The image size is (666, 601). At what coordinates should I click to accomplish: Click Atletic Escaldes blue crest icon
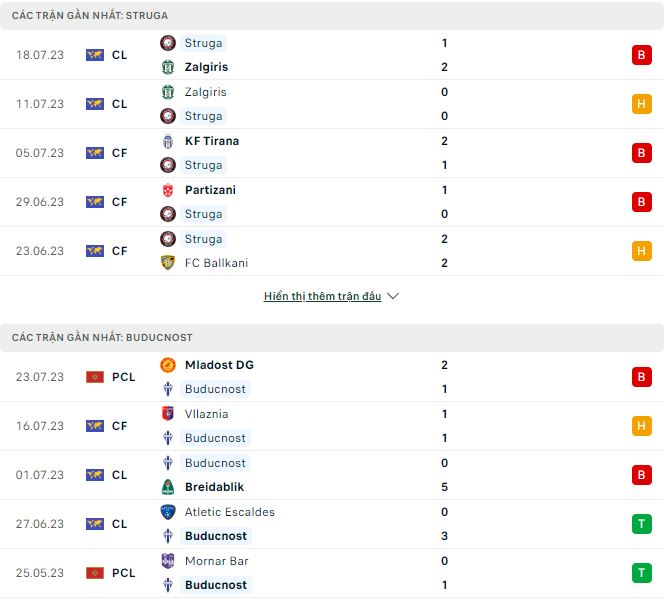pyautogui.click(x=168, y=512)
